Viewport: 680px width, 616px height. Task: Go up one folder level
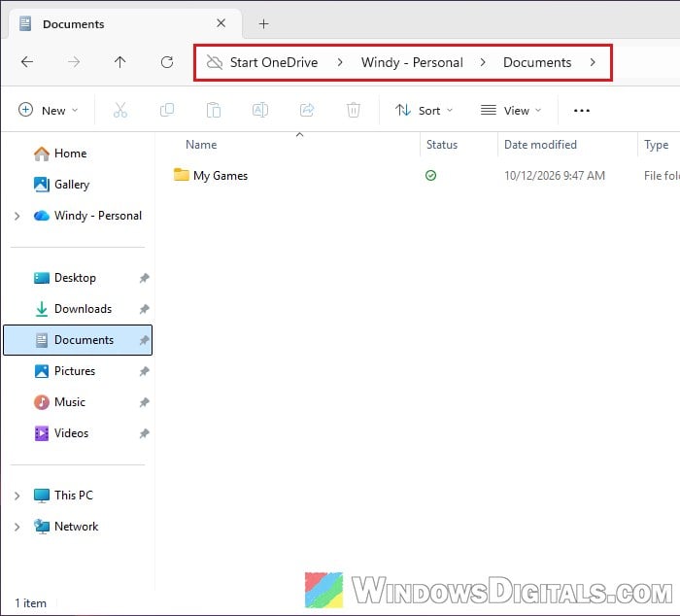120,62
